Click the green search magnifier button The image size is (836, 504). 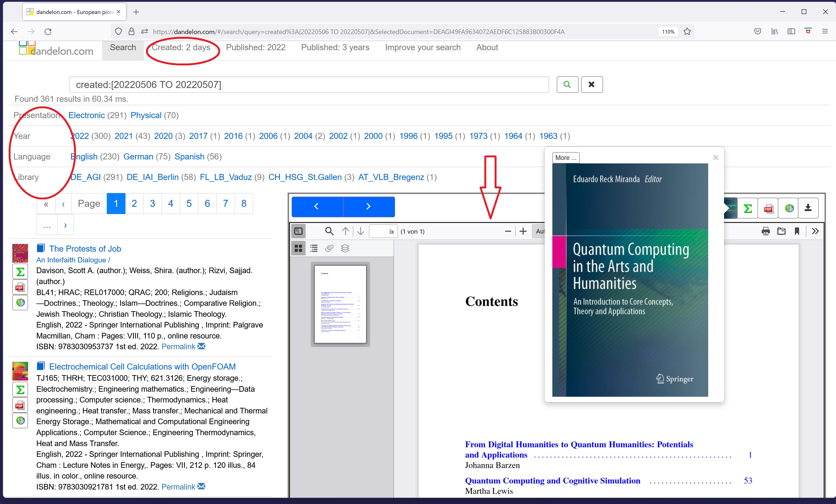coord(567,85)
